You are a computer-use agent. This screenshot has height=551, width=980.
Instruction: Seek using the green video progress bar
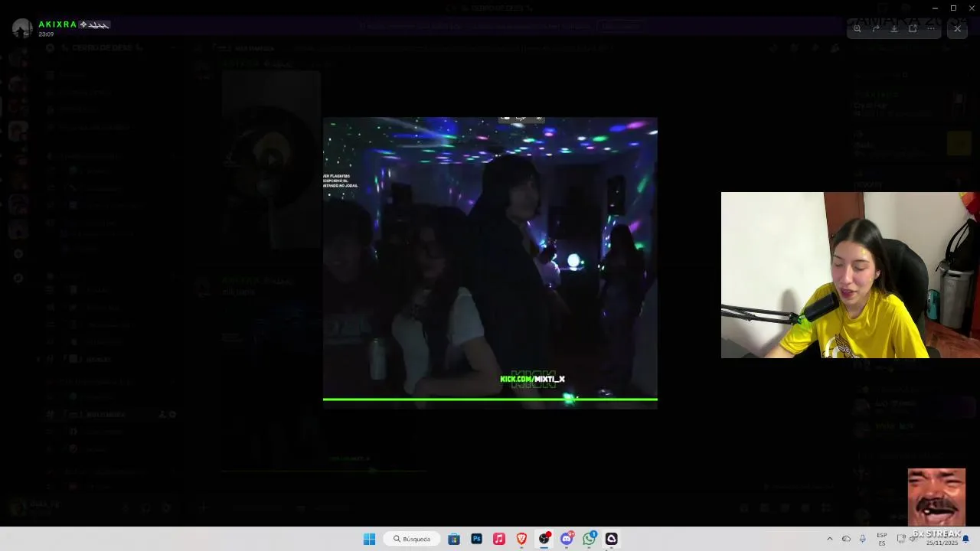pos(490,399)
